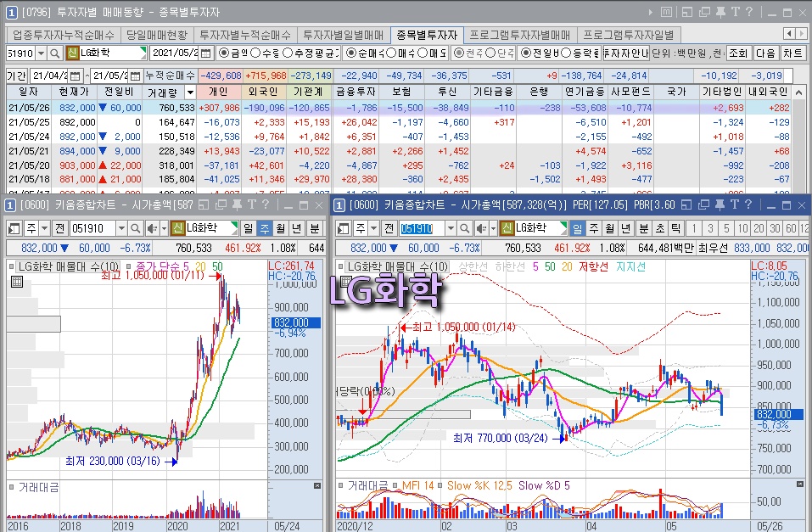Expand 주 chart type dropdown in left chart

pyautogui.click(x=44, y=228)
